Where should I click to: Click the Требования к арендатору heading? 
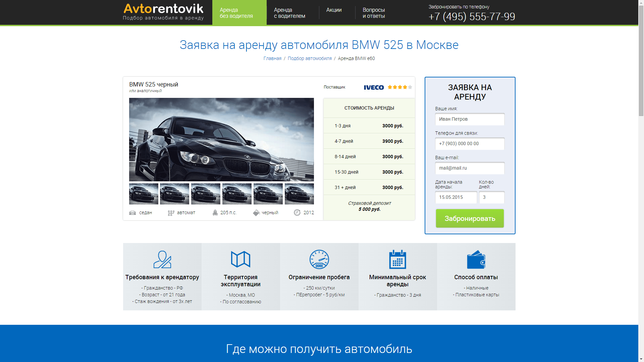(162, 277)
